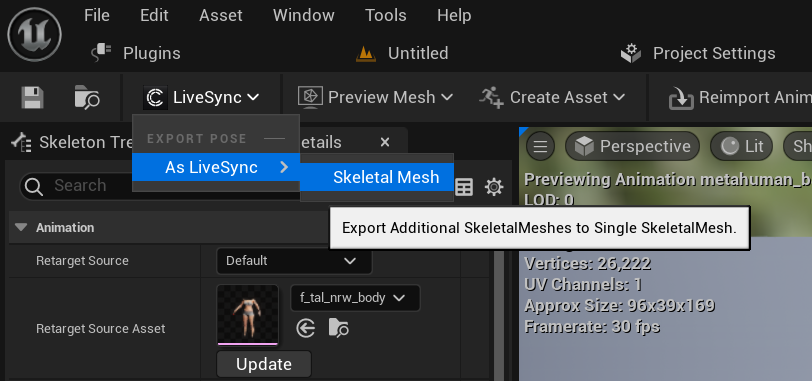
Task: Click Reimport Animation button
Action: click(x=740, y=97)
